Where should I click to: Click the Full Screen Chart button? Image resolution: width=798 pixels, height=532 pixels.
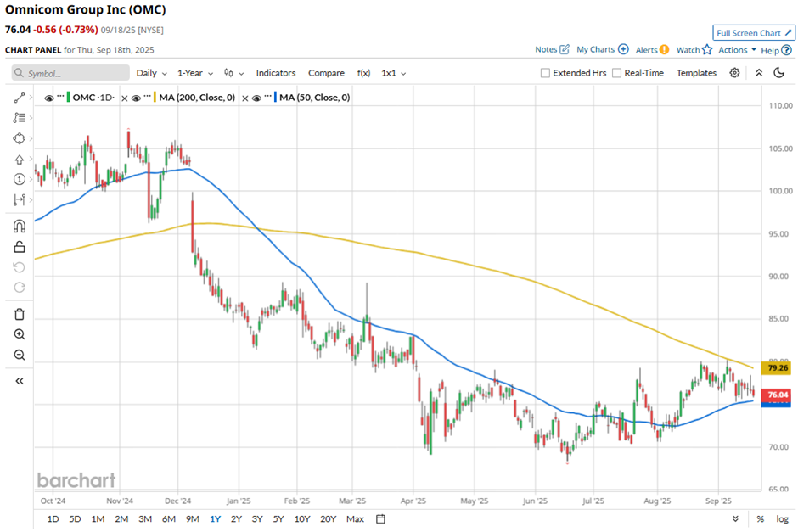(x=753, y=33)
